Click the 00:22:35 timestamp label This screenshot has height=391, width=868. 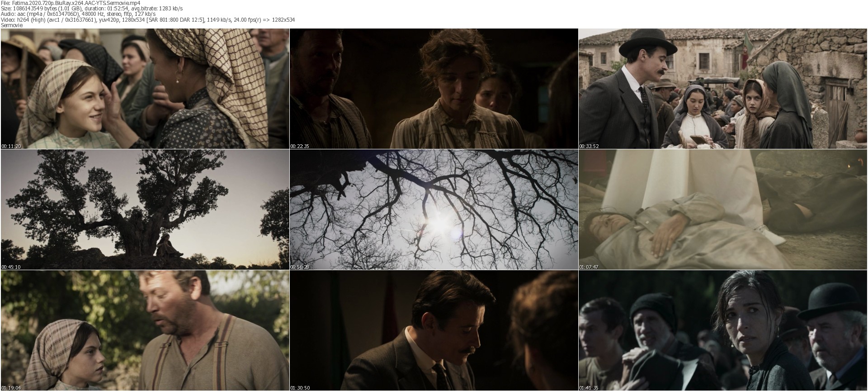point(299,146)
